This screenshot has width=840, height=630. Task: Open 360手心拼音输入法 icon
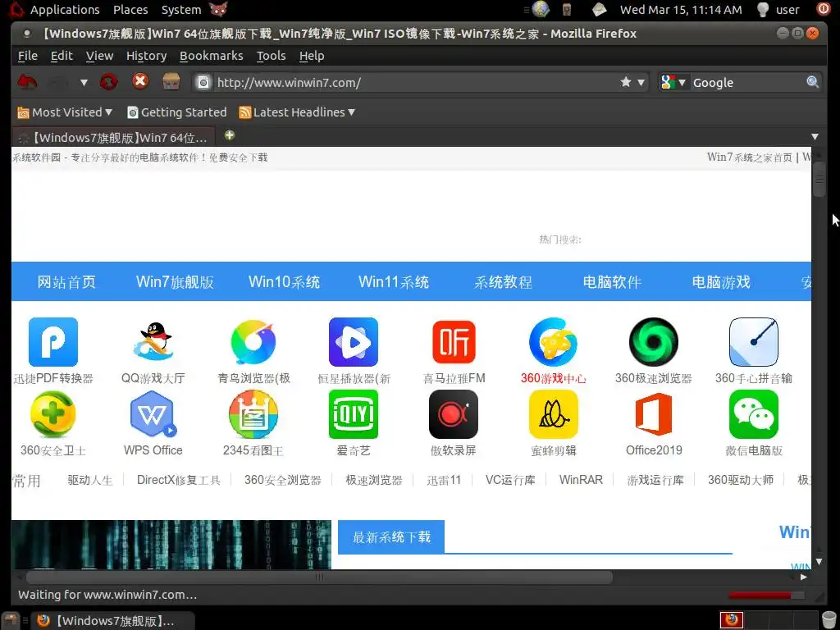coord(754,342)
